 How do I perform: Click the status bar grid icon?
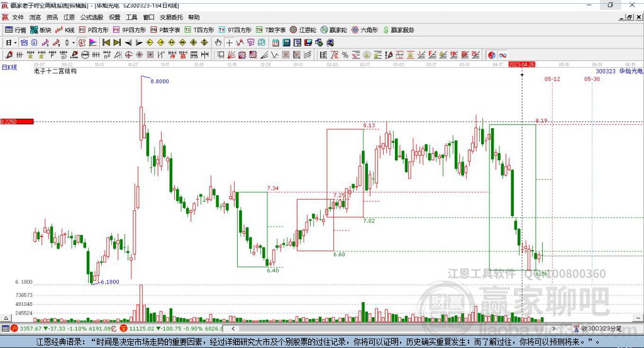coord(5,329)
